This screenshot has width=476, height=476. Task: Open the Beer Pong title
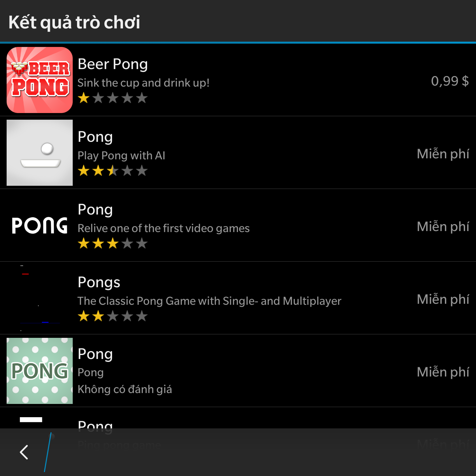113,64
